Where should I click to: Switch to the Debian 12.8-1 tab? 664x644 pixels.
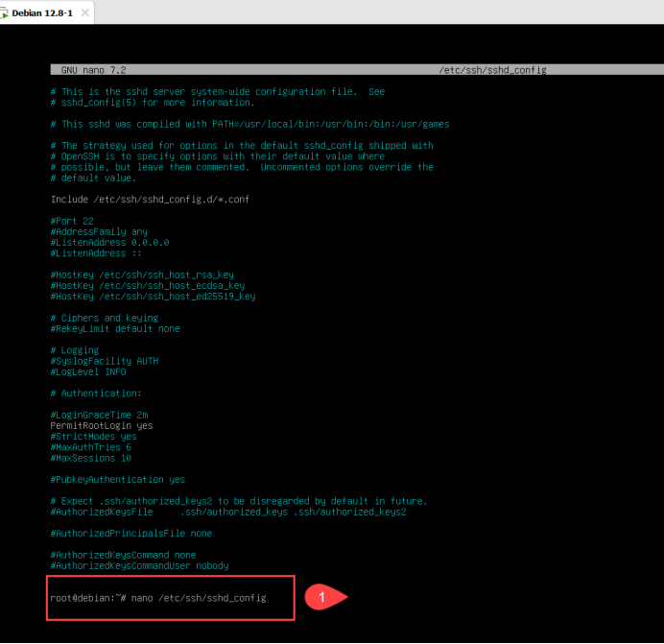coord(42,12)
